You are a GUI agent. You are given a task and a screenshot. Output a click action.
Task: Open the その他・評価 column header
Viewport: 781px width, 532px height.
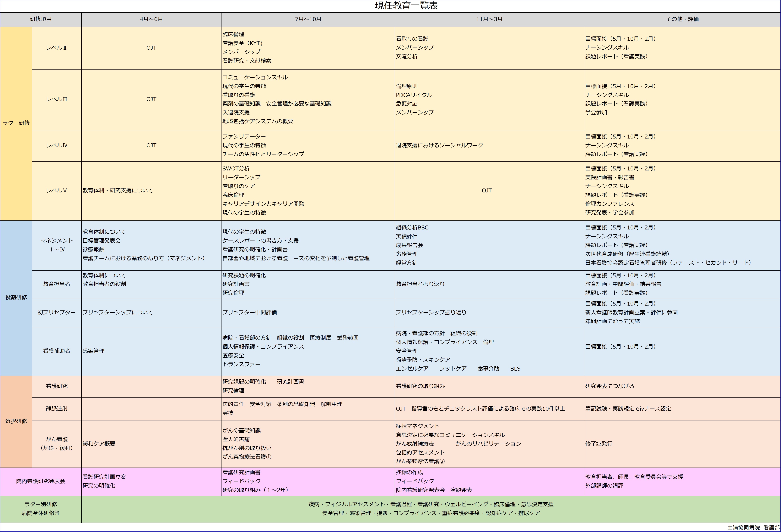click(682, 19)
